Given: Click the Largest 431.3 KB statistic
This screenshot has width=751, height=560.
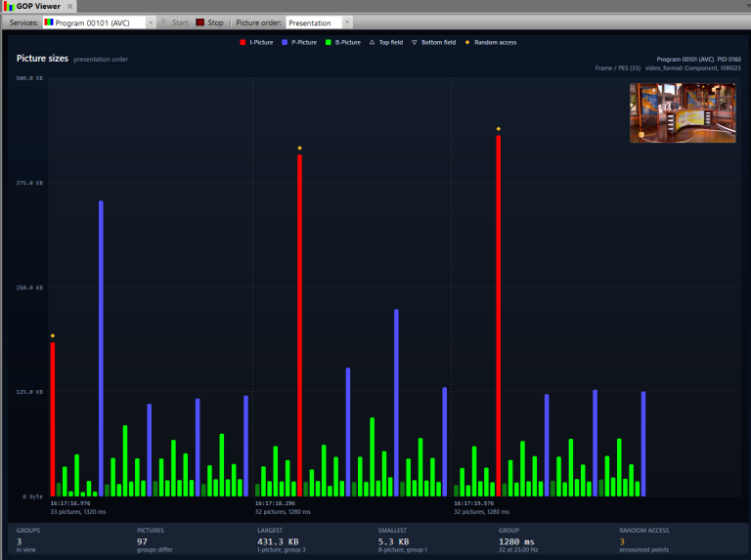Looking at the screenshot, I should (x=282, y=539).
